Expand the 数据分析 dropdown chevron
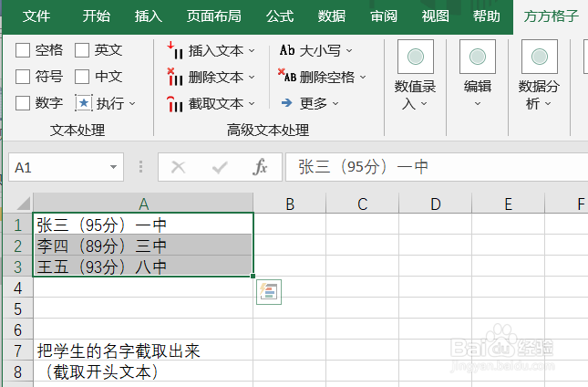 pos(548,104)
